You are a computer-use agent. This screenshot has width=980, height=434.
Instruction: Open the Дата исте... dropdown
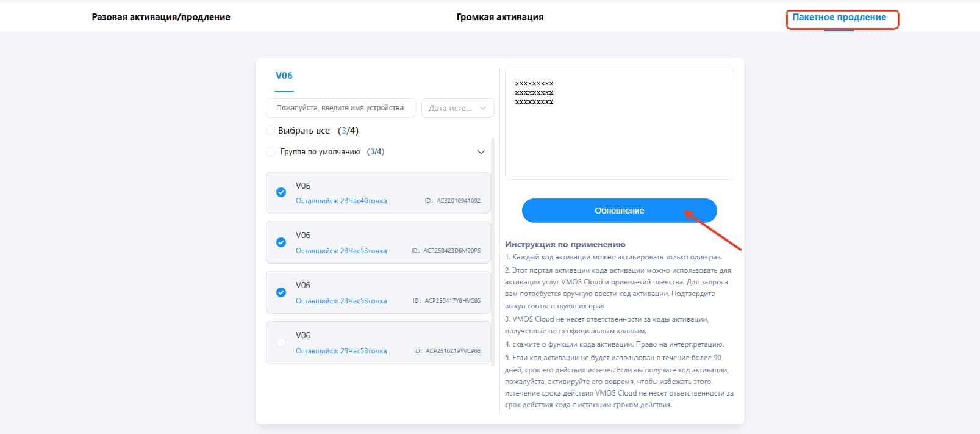pos(457,108)
